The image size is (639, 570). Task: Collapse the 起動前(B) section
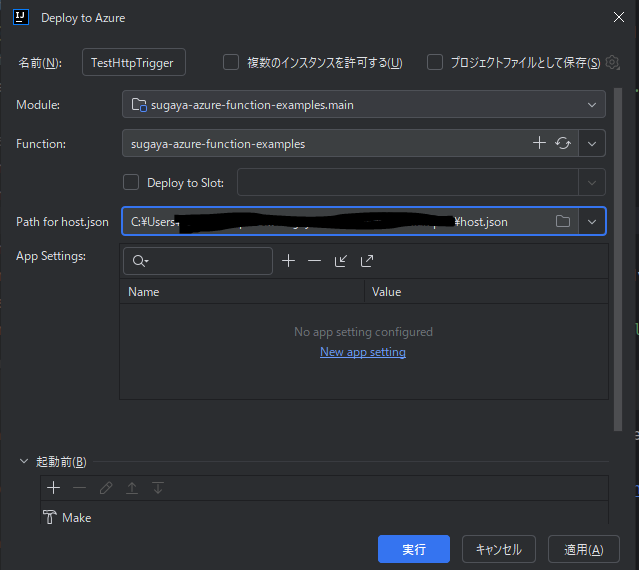[24, 461]
